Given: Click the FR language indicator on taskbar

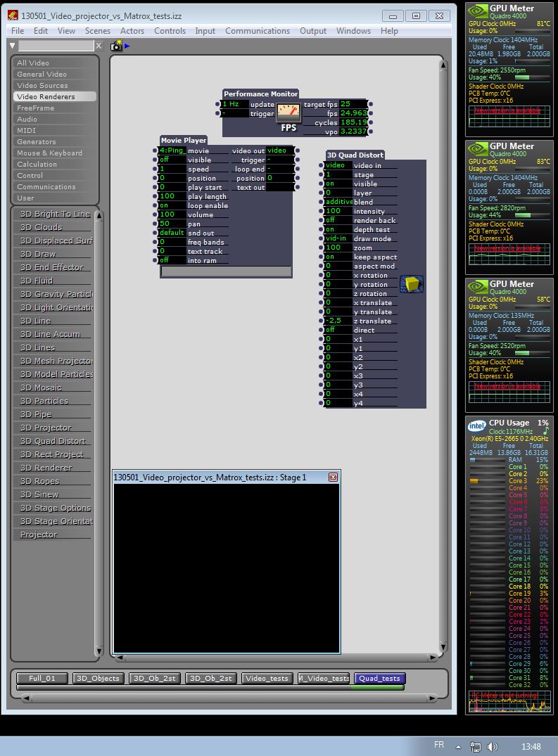Looking at the screenshot, I should coord(439,745).
